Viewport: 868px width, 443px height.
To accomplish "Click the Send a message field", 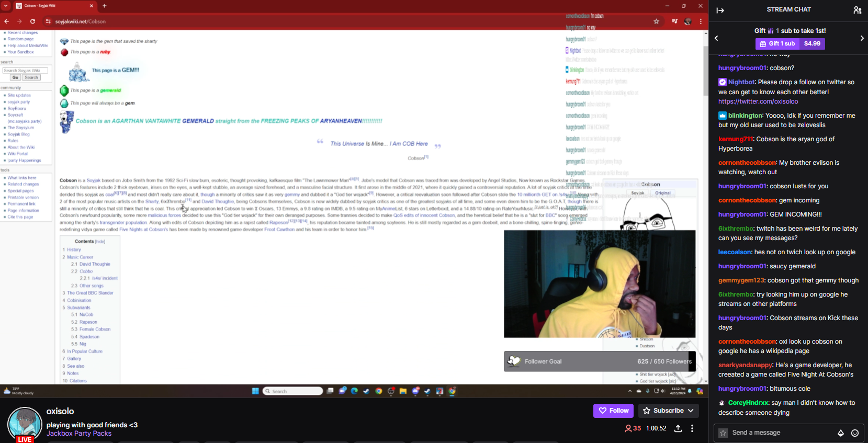I will 780,433.
